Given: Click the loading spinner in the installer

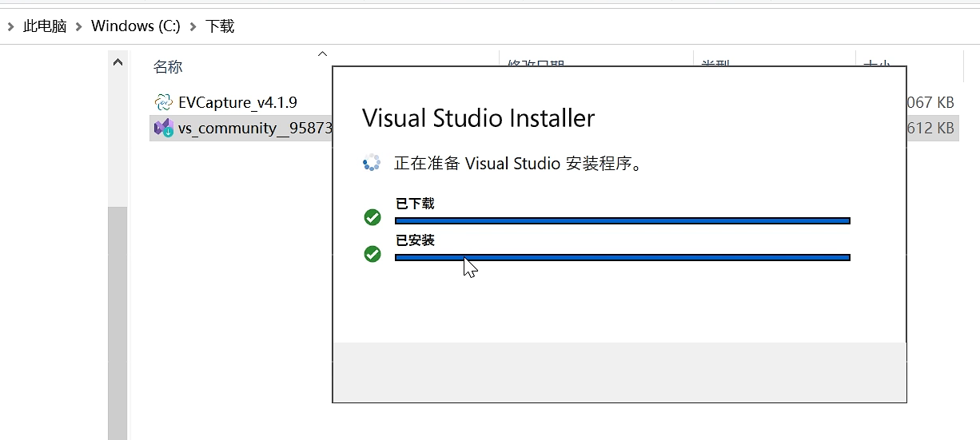Looking at the screenshot, I should click(372, 164).
